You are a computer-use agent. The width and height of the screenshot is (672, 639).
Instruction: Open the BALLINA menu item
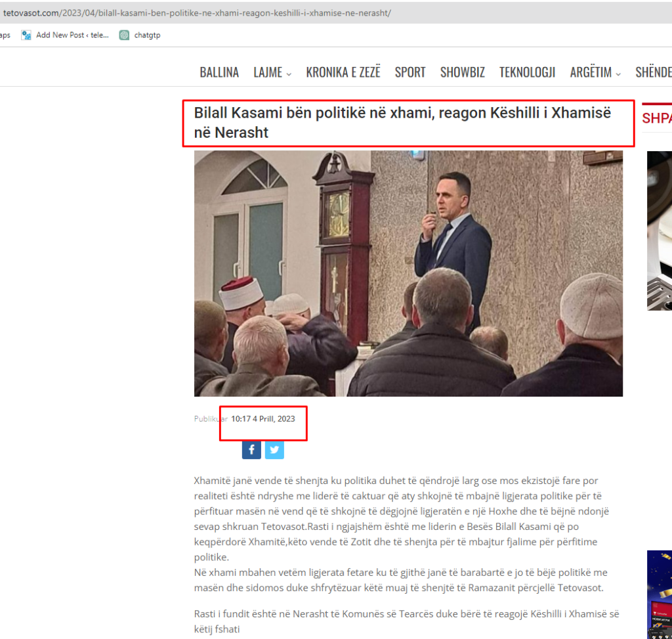[x=219, y=72]
